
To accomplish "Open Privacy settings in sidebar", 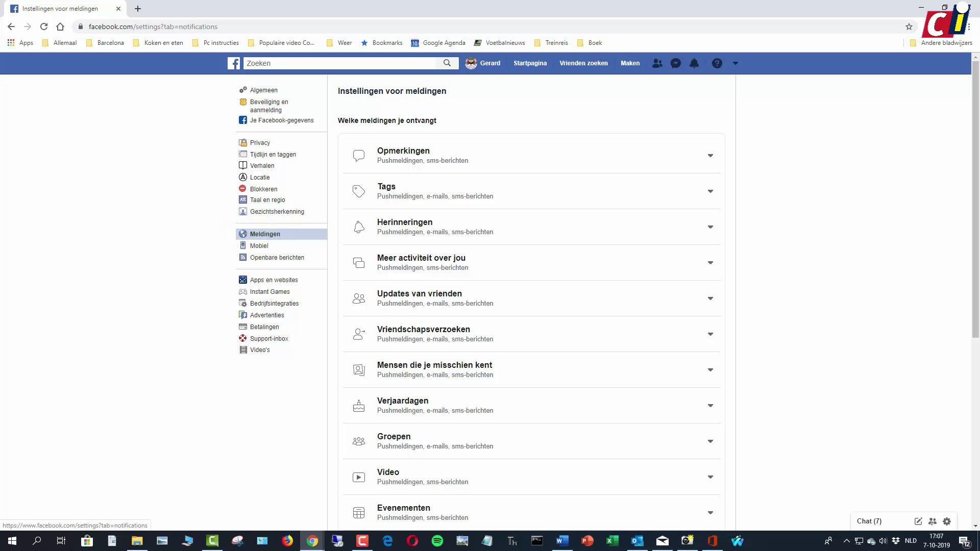I will [260, 143].
